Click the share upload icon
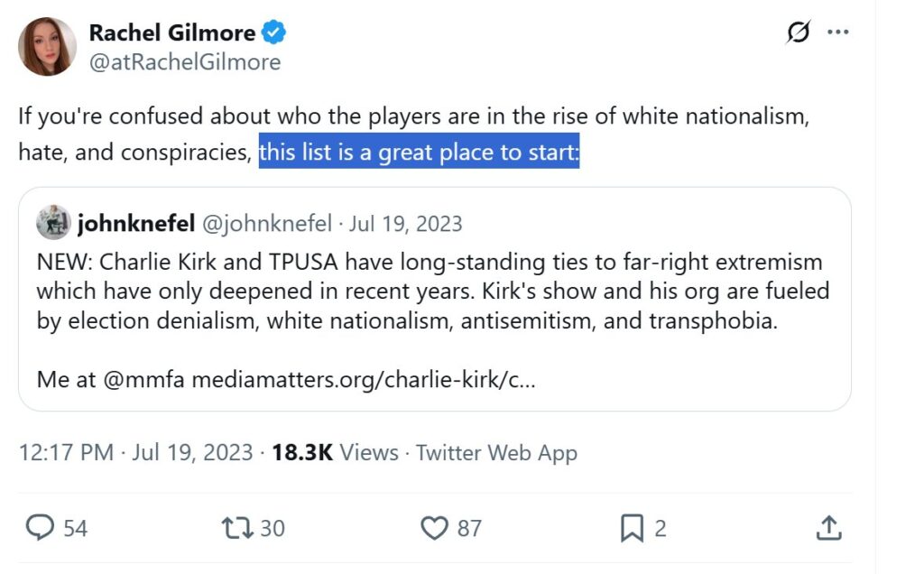The height and width of the screenshot is (574, 924). pos(829,528)
